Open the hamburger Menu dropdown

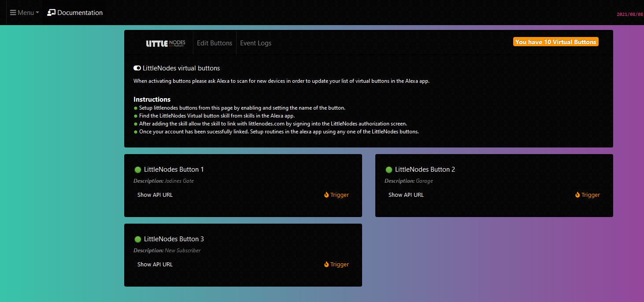click(x=24, y=13)
